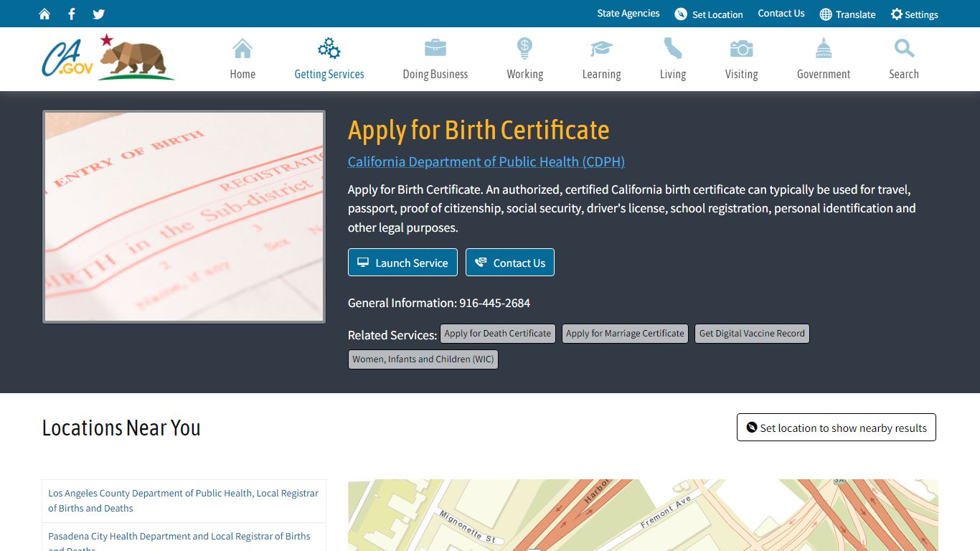Click the Launch Service button label
Viewport: 980px width, 551px height.
pyautogui.click(x=412, y=263)
